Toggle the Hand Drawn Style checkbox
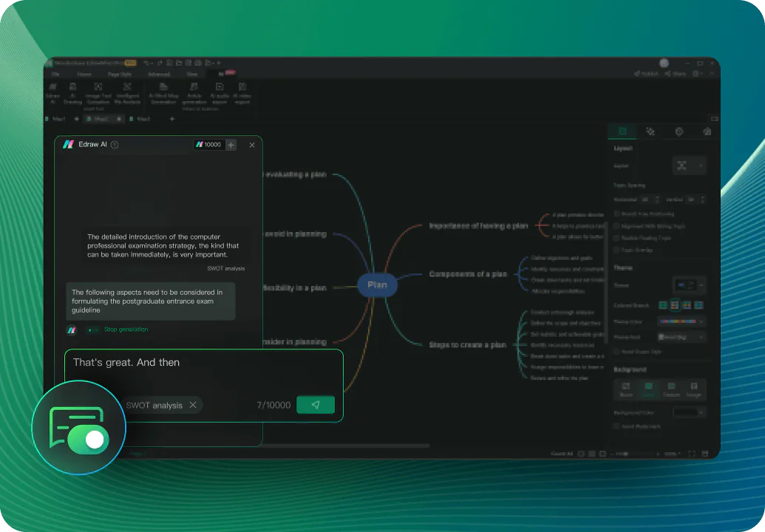The image size is (765, 532). click(616, 352)
